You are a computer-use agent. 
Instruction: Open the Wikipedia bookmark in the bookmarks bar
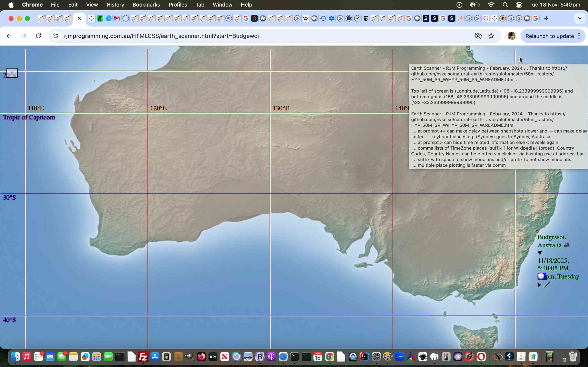pyautogui.click(x=306, y=18)
